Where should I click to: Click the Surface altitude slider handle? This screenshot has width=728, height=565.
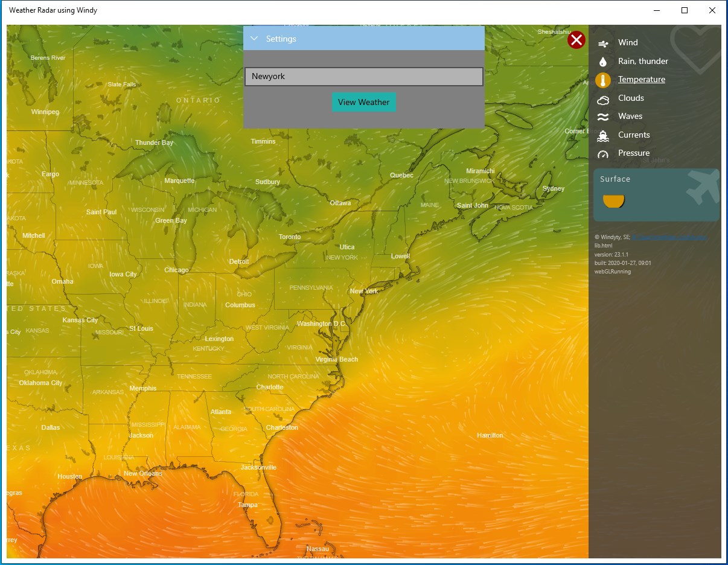(613, 201)
